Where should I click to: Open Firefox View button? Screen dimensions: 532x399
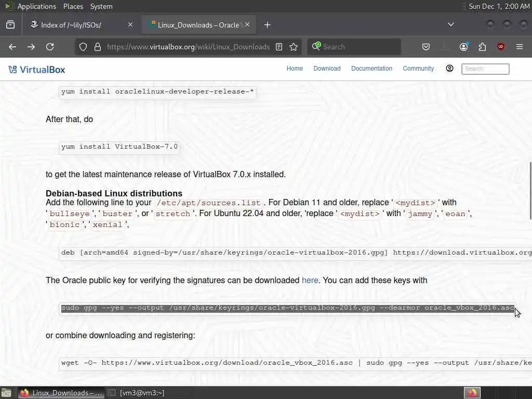click(x=10, y=25)
